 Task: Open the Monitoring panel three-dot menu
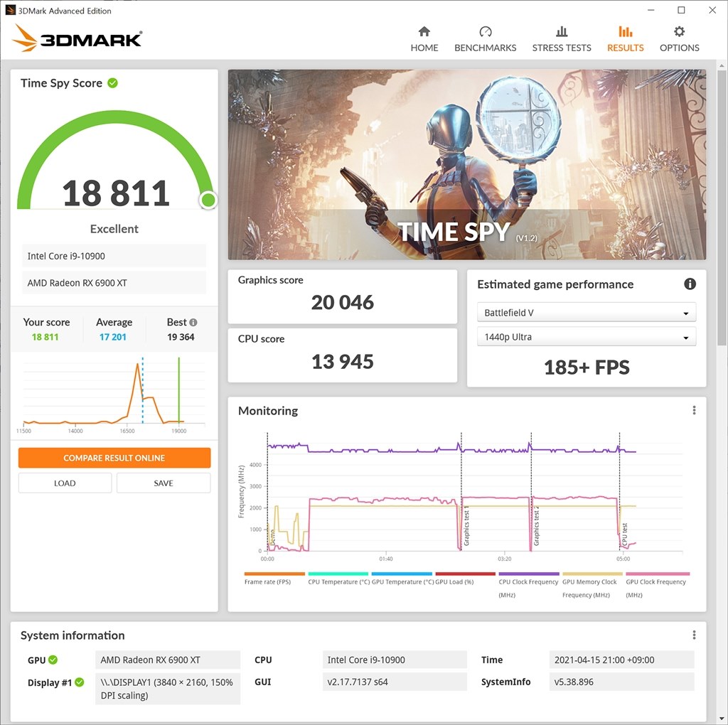tap(694, 410)
